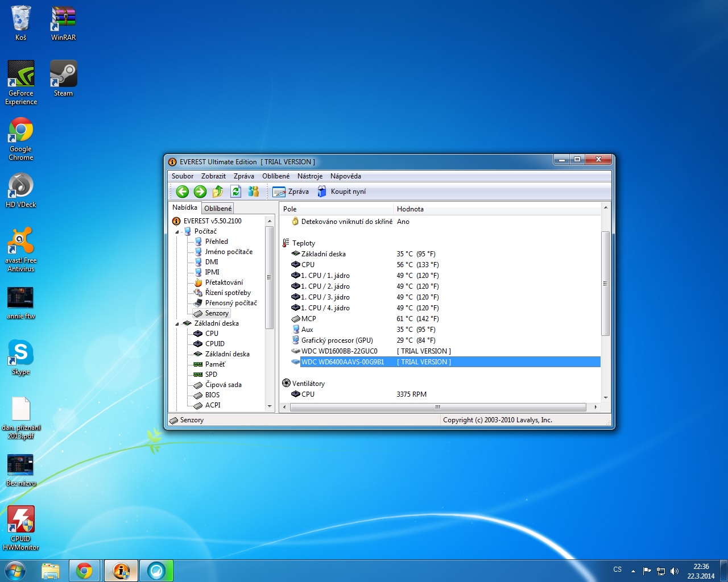This screenshot has width=728, height=582.
Task: Switch to the Oblíbené tab
Action: coord(218,209)
